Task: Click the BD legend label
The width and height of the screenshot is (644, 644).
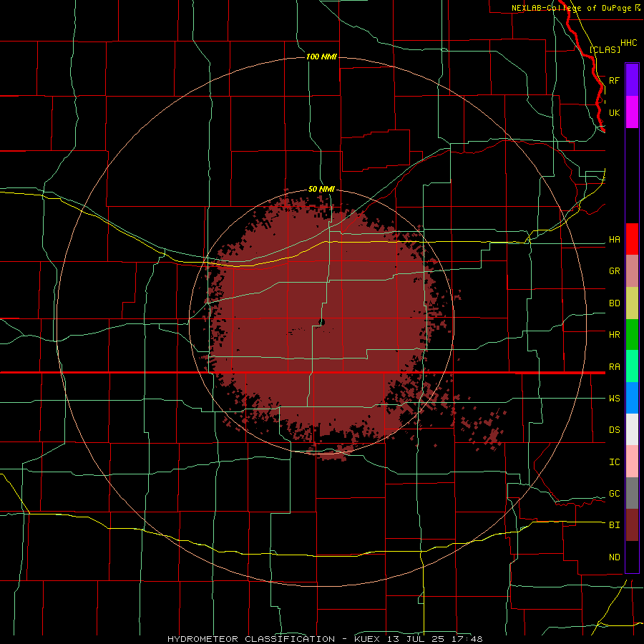Action: 614,303
